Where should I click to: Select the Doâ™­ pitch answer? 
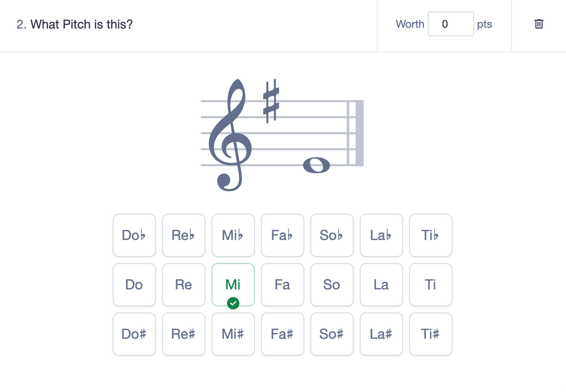(134, 235)
